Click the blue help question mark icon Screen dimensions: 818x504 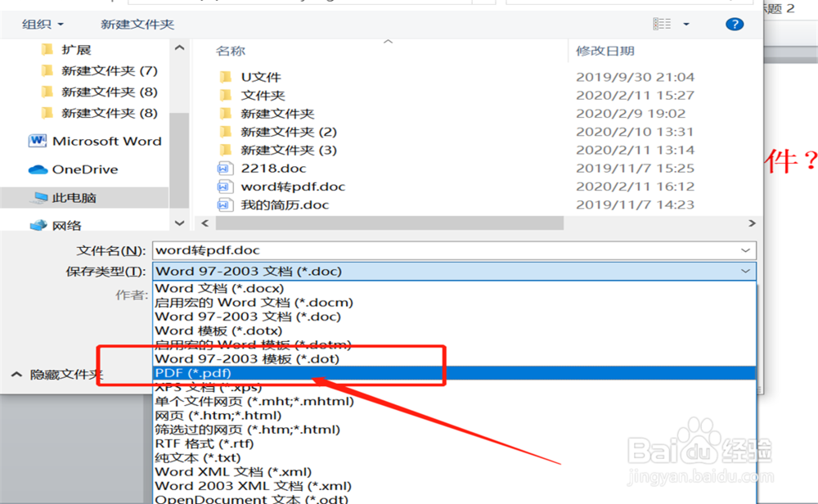(x=734, y=24)
